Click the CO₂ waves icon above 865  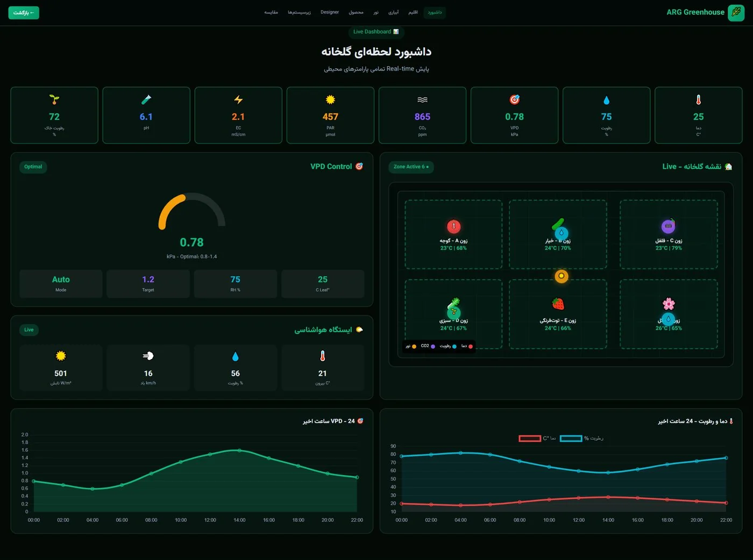(x=422, y=99)
